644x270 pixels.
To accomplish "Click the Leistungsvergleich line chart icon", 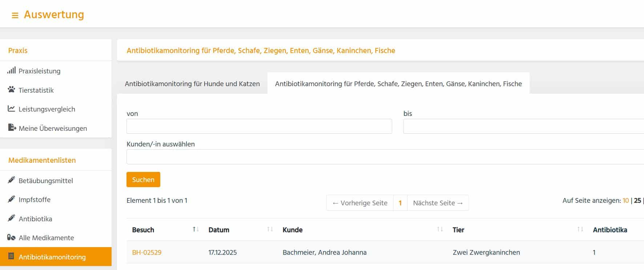I will (x=11, y=109).
